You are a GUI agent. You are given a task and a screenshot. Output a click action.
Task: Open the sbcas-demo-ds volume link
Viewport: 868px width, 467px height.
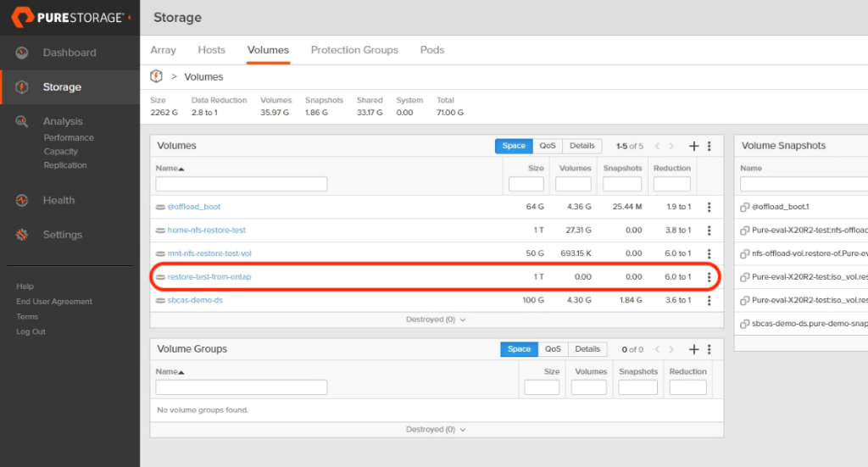pos(195,300)
